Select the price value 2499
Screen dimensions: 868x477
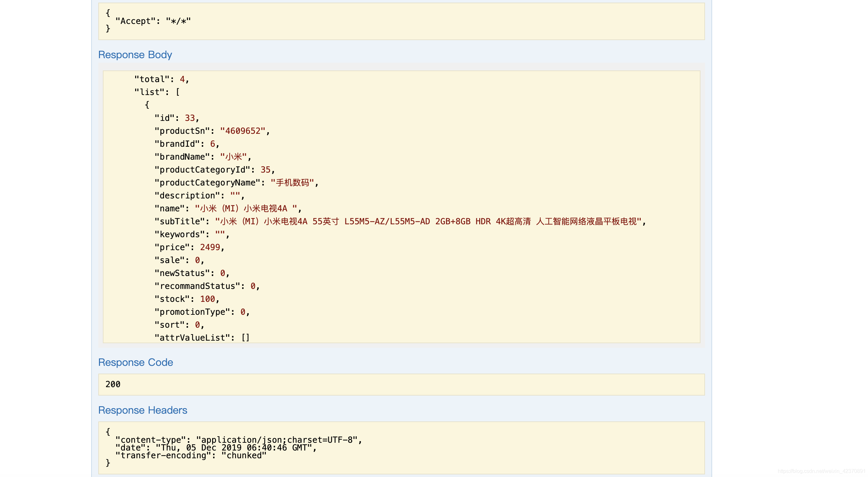(x=210, y=248)
